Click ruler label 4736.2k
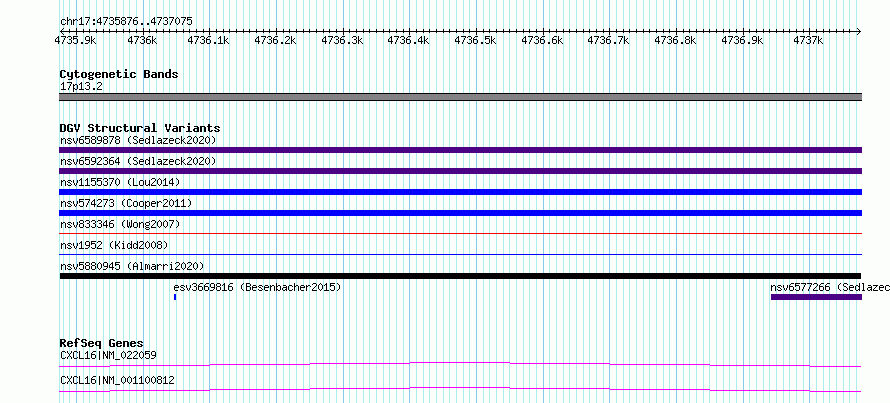 point(275,40)
